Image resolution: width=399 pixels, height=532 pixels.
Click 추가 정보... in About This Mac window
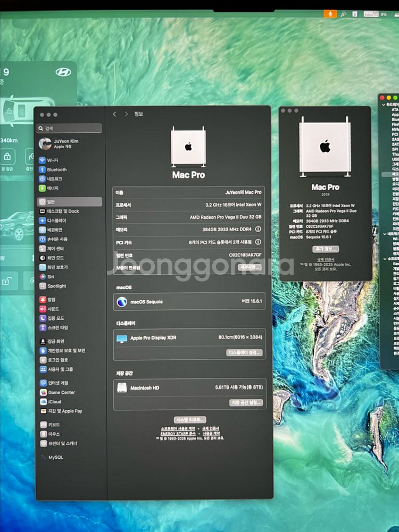pos(325,249)
